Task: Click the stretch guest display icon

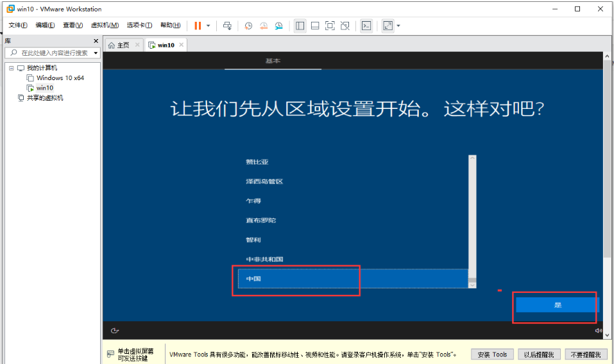Action: (x=388, y=26)
